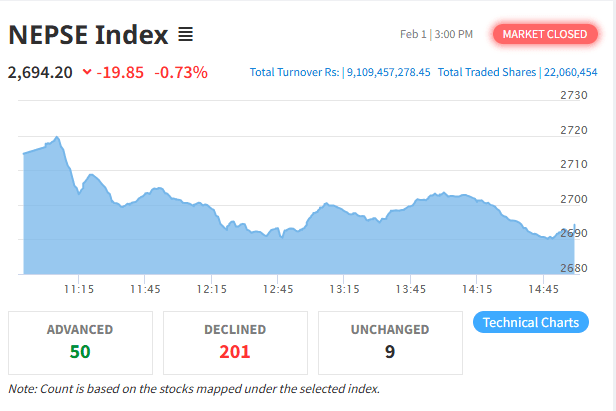Click the -0.73% percent change

(181, 72)
